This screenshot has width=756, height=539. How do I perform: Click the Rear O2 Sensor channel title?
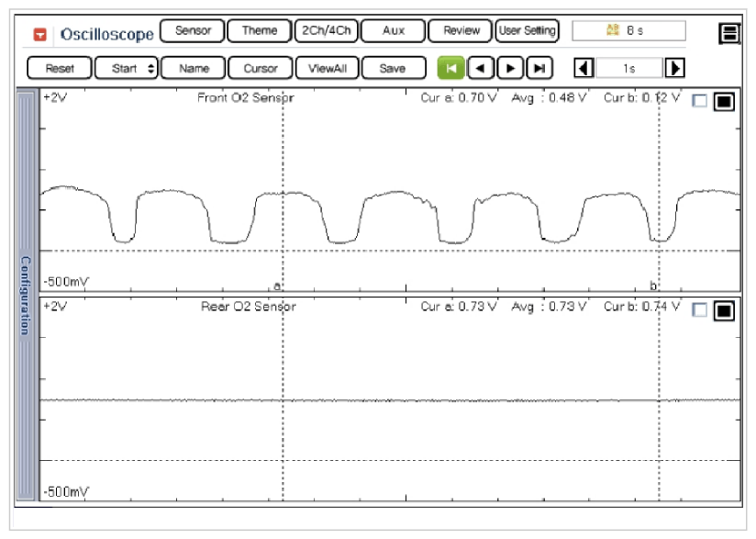click(249, 307)
